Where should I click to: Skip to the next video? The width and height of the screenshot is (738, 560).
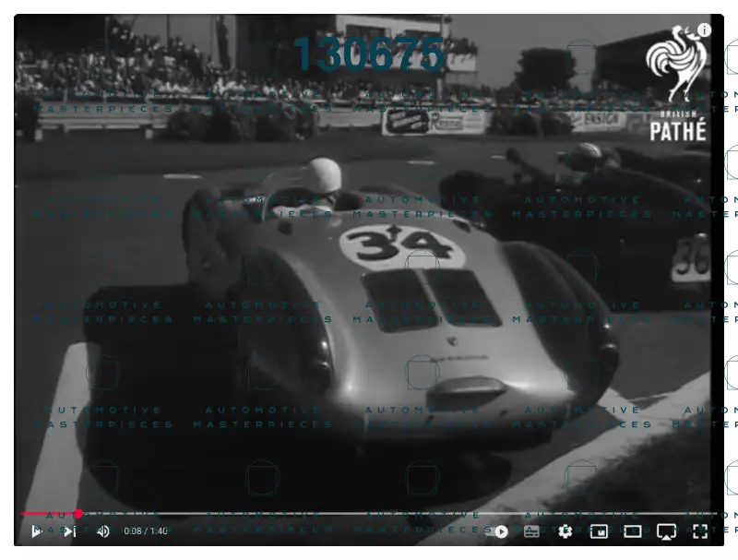point(70,531)
